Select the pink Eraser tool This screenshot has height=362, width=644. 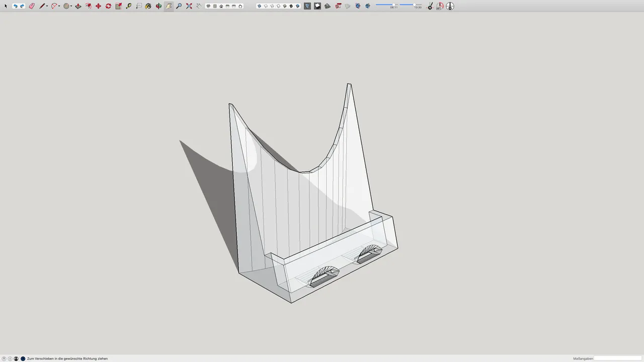32,6
